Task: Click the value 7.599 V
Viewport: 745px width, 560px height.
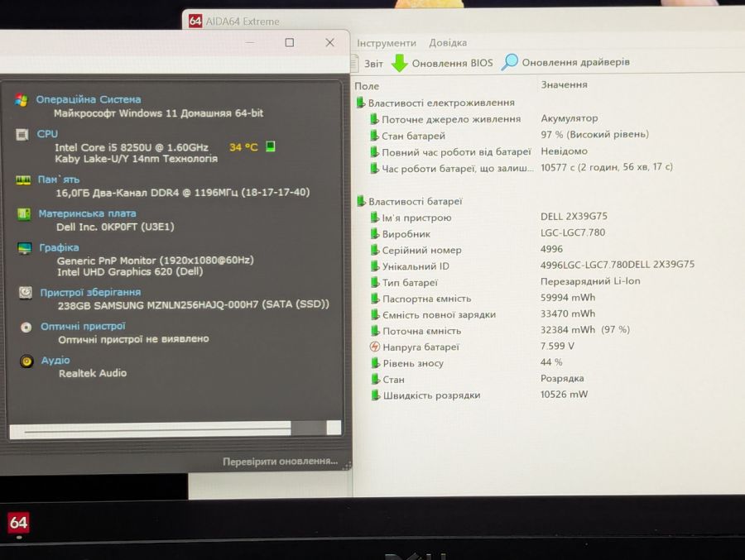Action: [557, 346]
